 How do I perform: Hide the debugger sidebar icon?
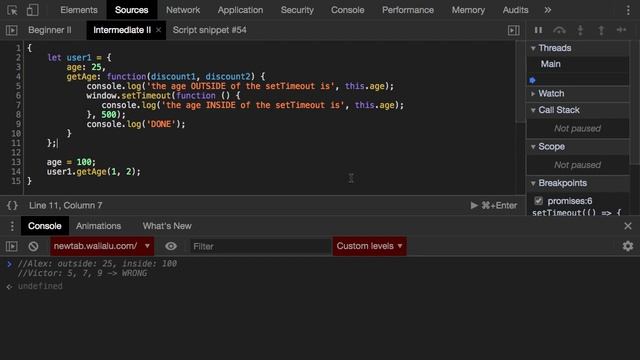coord(513,30)
